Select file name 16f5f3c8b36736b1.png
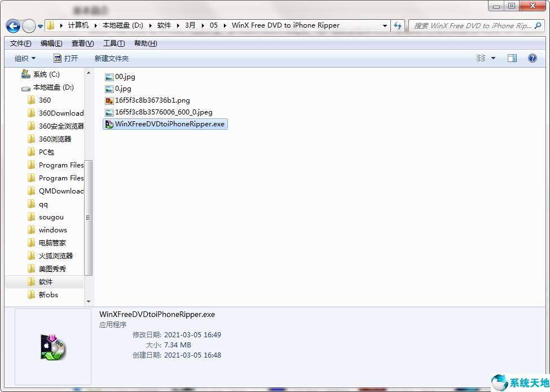The height and width of the screenshot is (392, 550). [x=152, y=100]
